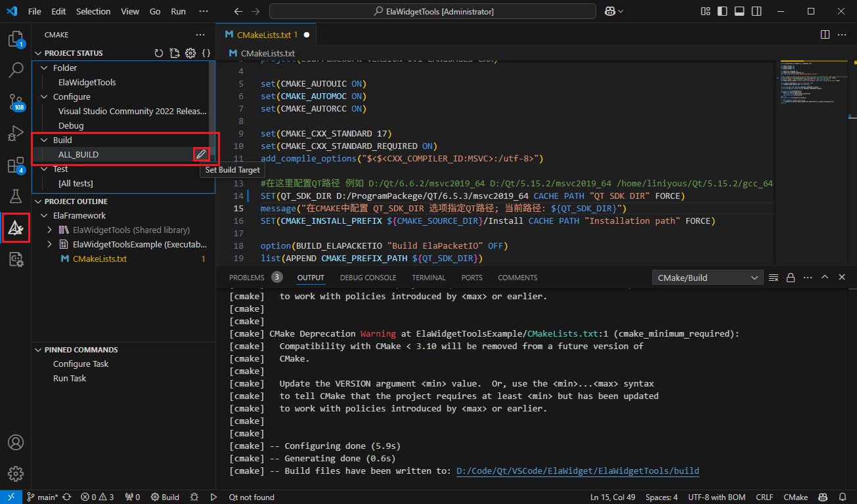The width and height of the screenshot is (857, 504).
Task: Collapse the Pinned Commands section
Action: 38,350
